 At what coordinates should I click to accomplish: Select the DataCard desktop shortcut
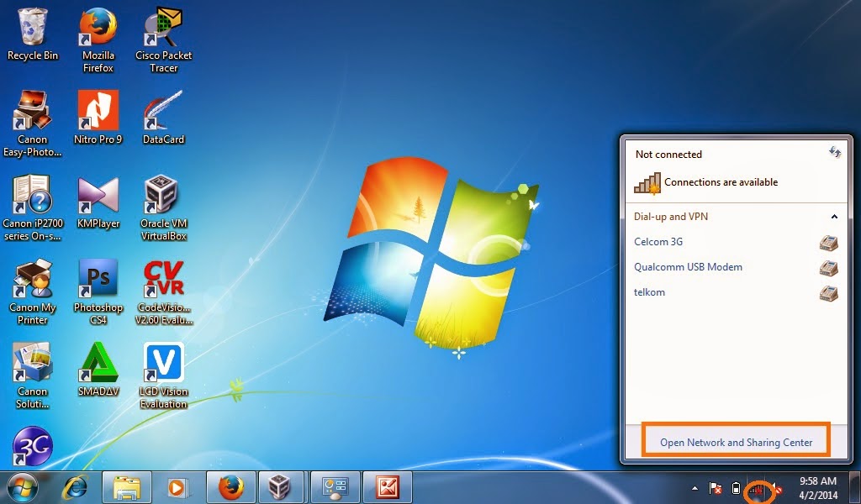click(164, 118)
